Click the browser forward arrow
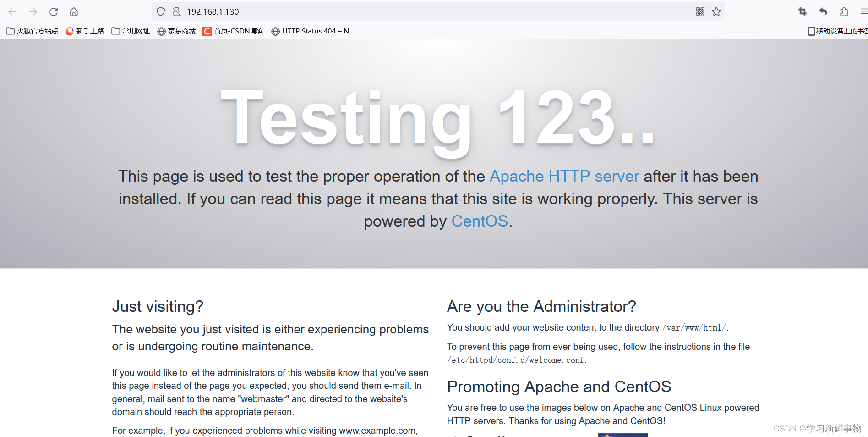This screenshot has width=868, height=437. [33, 12]
